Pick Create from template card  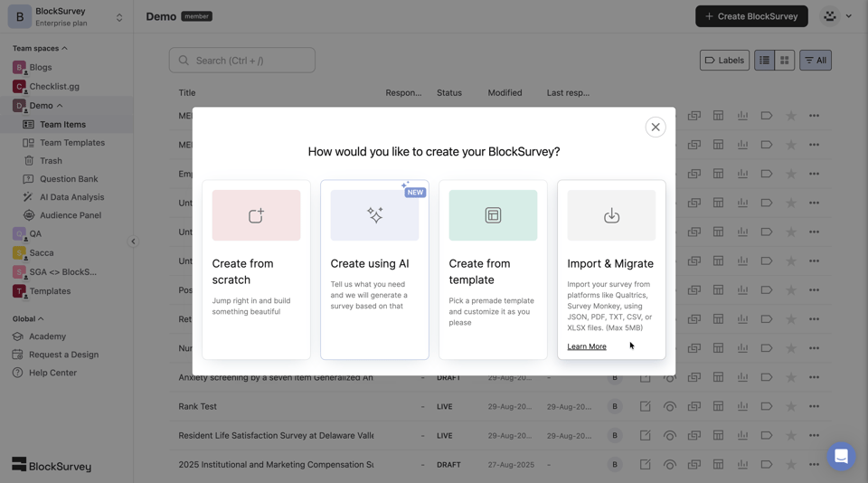[x=493, y=270]
